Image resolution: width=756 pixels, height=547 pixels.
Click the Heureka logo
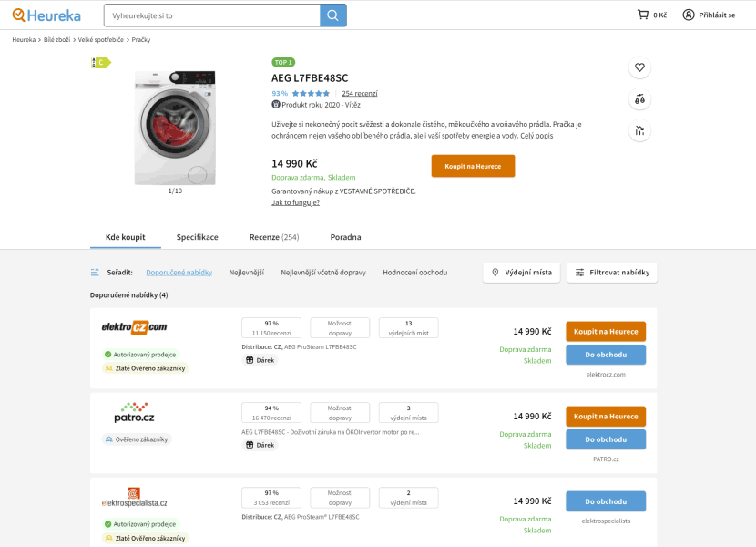tap(46, 15)
